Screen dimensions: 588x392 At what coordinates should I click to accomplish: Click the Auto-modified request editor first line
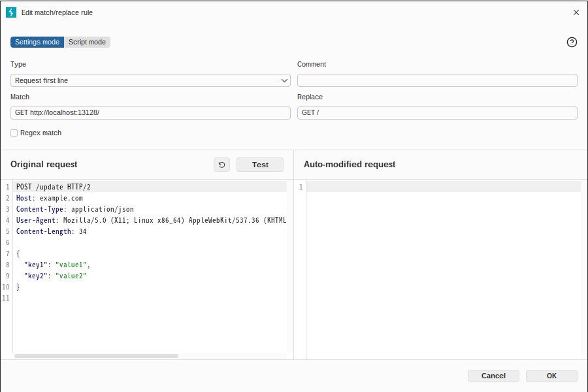coord(443,187)
